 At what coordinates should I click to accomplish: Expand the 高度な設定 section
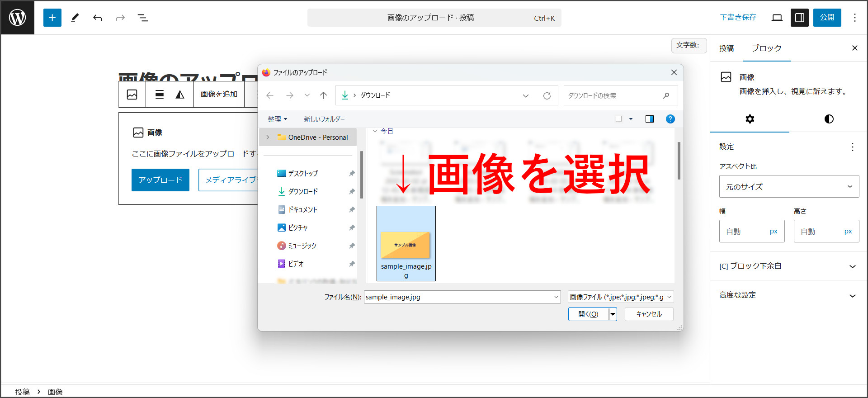(852, 295)
